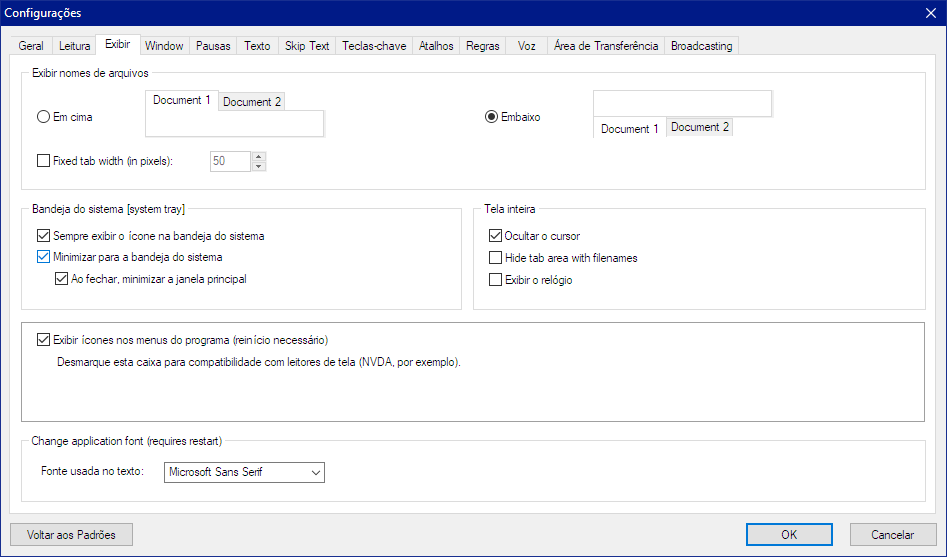The image size is (947, 557).
Task: Increase fixed tab width with up arrow
Action: (x=259, y=156)
